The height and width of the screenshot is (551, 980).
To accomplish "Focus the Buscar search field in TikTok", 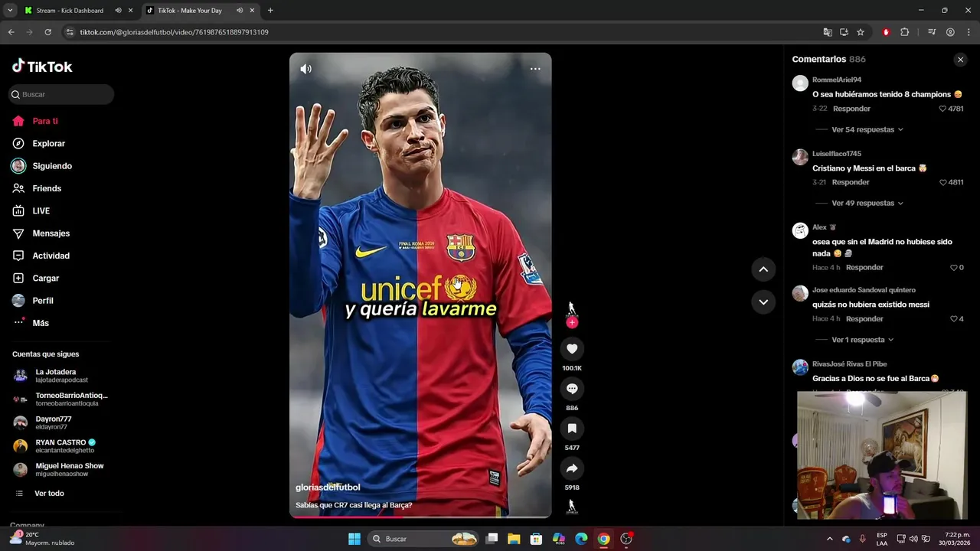I will click(61, 94).
